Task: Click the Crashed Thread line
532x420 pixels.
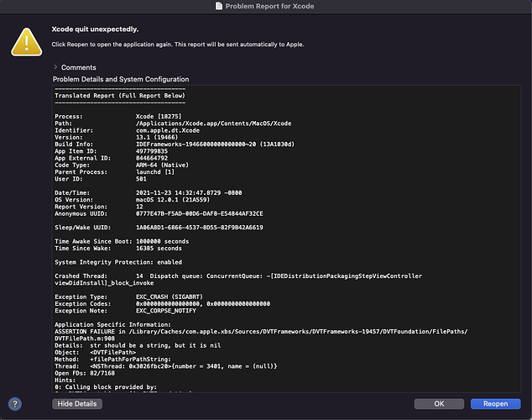Action: 238,276
